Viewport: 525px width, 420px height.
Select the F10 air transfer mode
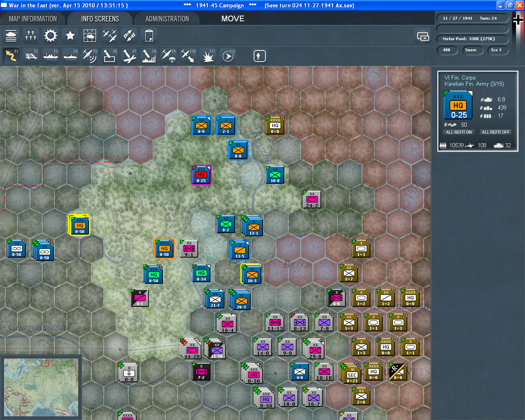(x=188, y=56)
